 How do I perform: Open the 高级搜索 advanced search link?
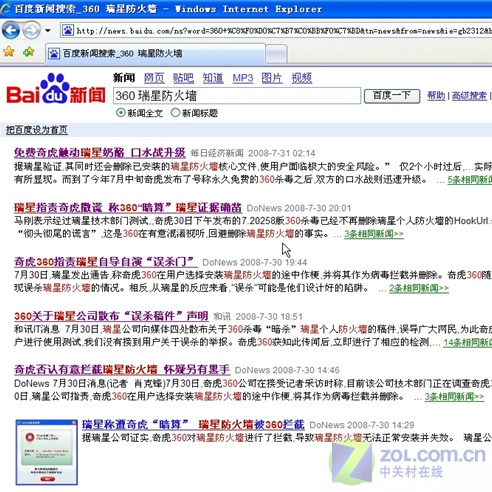(x=469, y=96)
